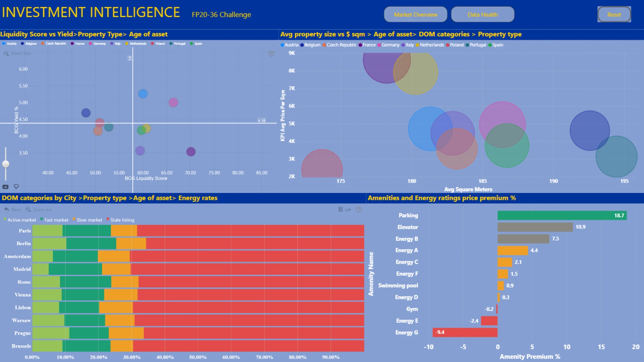Open the Data Health page
The height and width of the screenshot is (362, 644).
pyautogui.click(x=482, y=14)
